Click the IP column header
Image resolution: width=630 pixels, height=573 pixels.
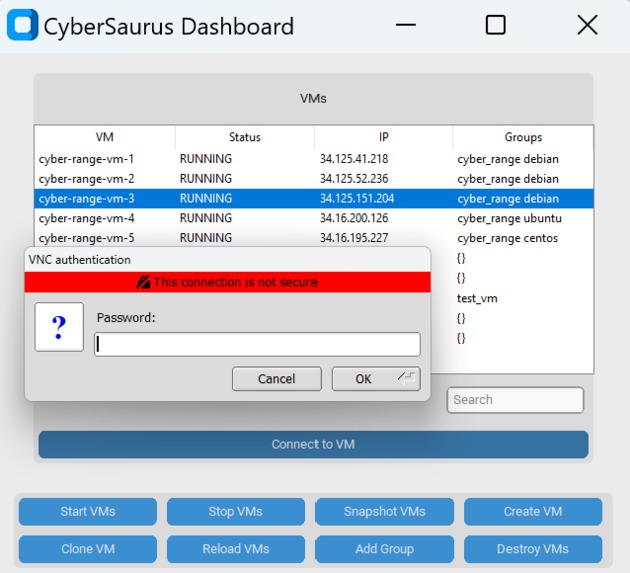(384, 137)
